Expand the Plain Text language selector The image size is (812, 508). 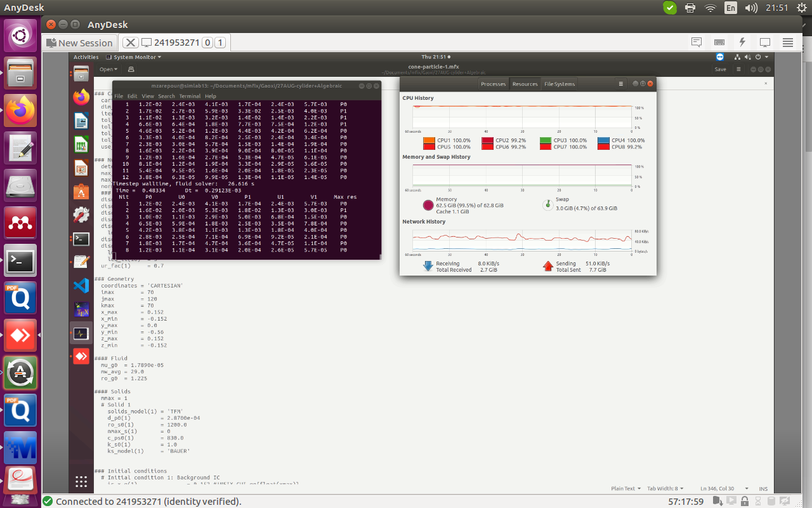pyautogui.click(x=625, y=488)
